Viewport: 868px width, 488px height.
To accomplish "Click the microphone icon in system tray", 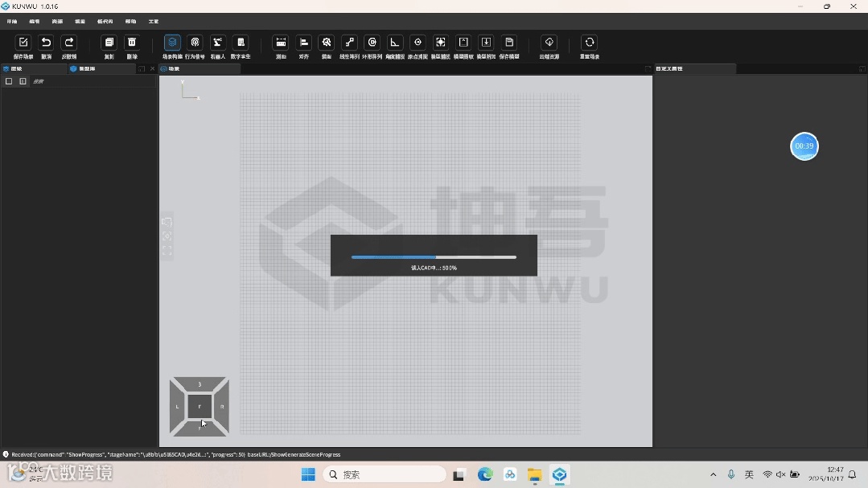I will (731, 474).
